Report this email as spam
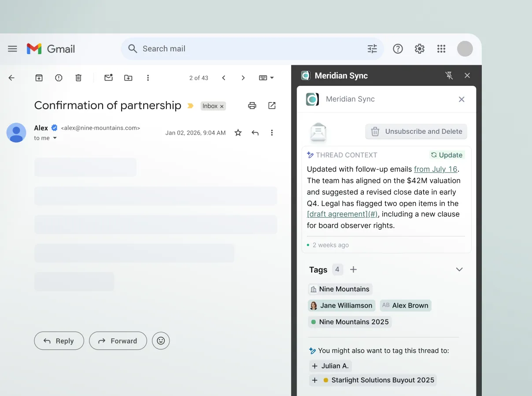532x396 pixels. [x=59, y=78]
